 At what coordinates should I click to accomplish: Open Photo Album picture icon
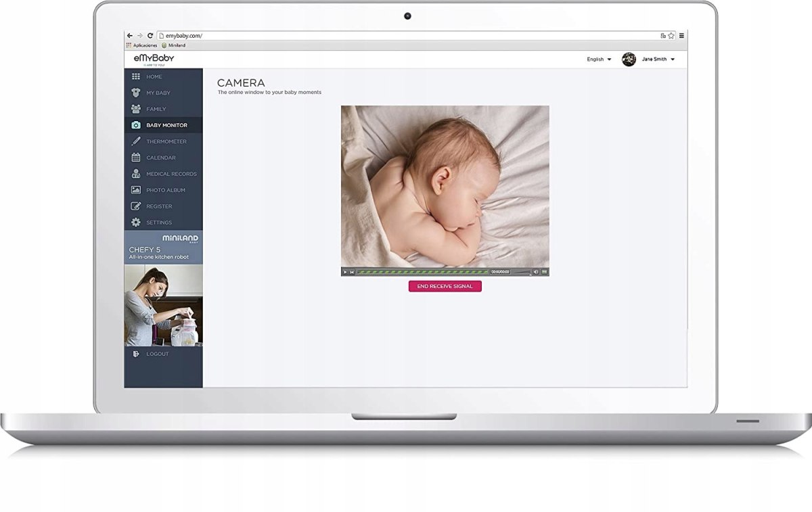(x=135, y=190)
